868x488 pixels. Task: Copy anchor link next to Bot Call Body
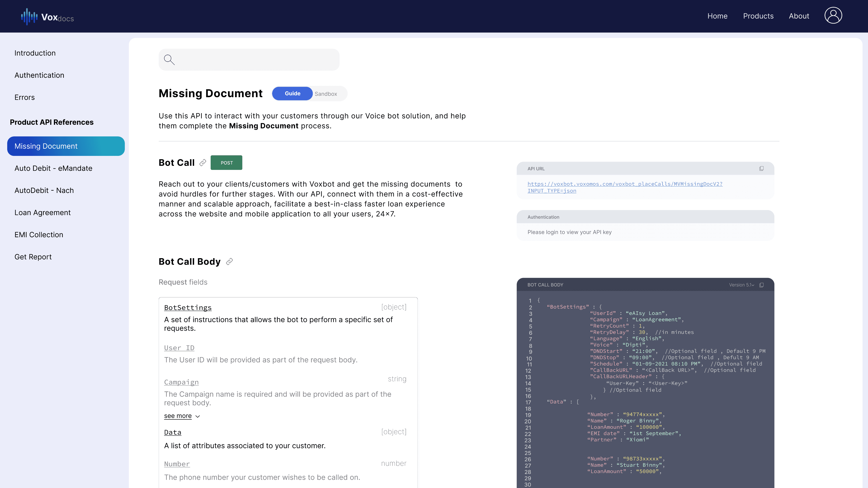[230, 262]
